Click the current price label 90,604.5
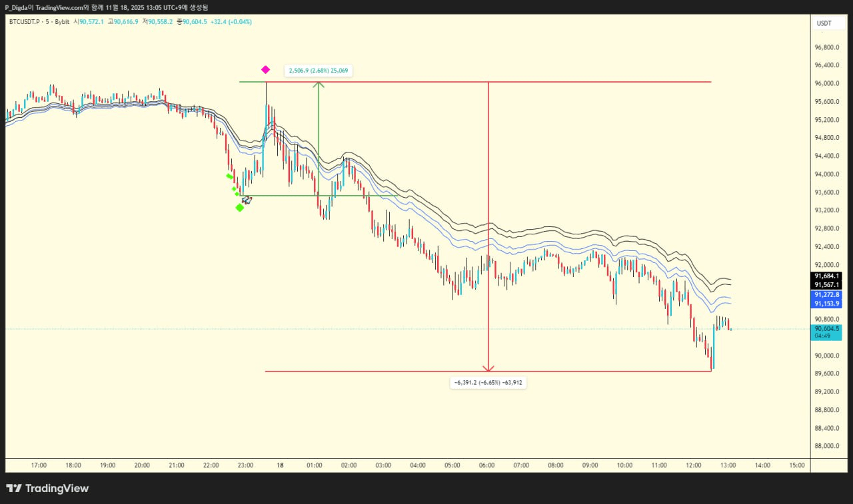 pos(826,328)
